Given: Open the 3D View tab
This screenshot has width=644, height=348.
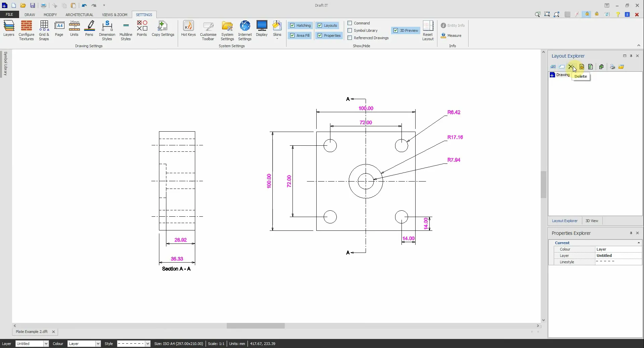Looking at the screenshot, I should click(592, 221).
